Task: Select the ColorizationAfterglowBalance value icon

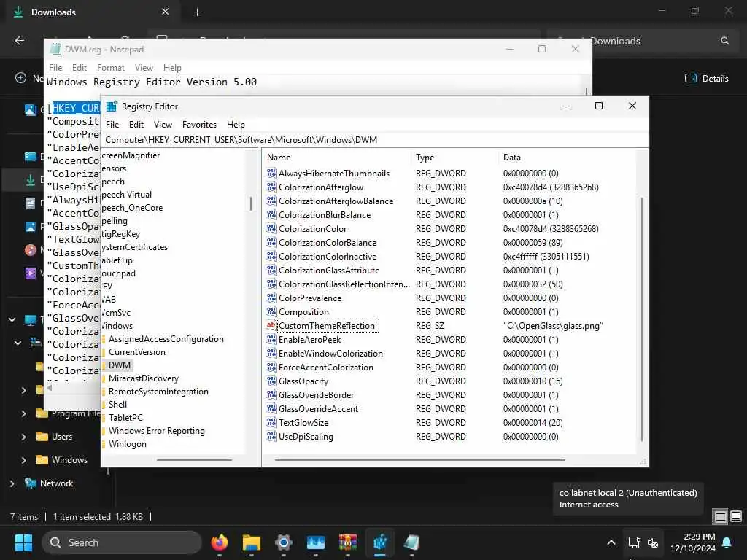Action: click(x=271, y=201)
